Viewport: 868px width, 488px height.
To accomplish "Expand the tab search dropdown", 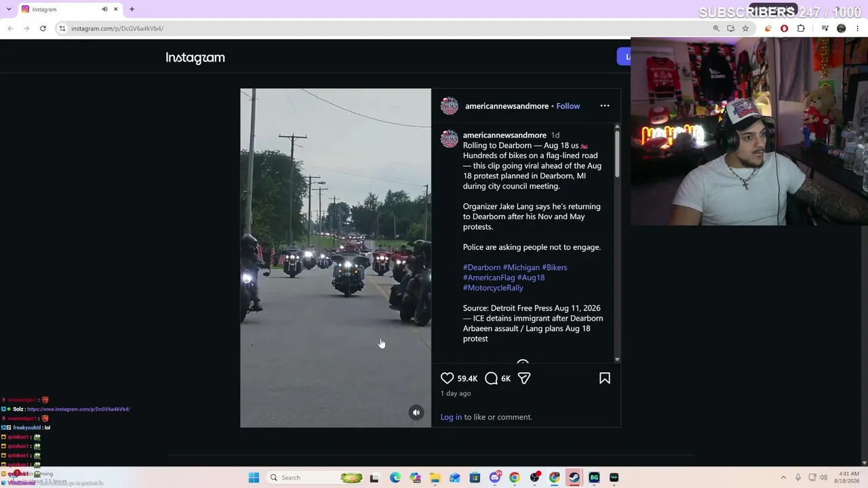I will (8, 9).
